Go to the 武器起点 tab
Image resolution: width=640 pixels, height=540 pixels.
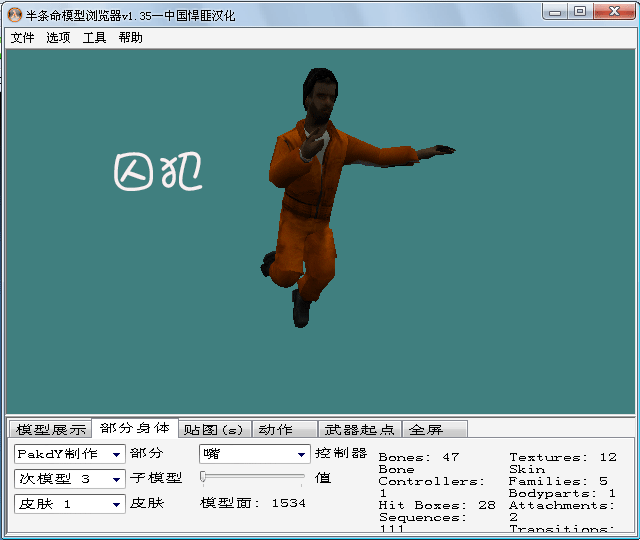tap(360, 429)
